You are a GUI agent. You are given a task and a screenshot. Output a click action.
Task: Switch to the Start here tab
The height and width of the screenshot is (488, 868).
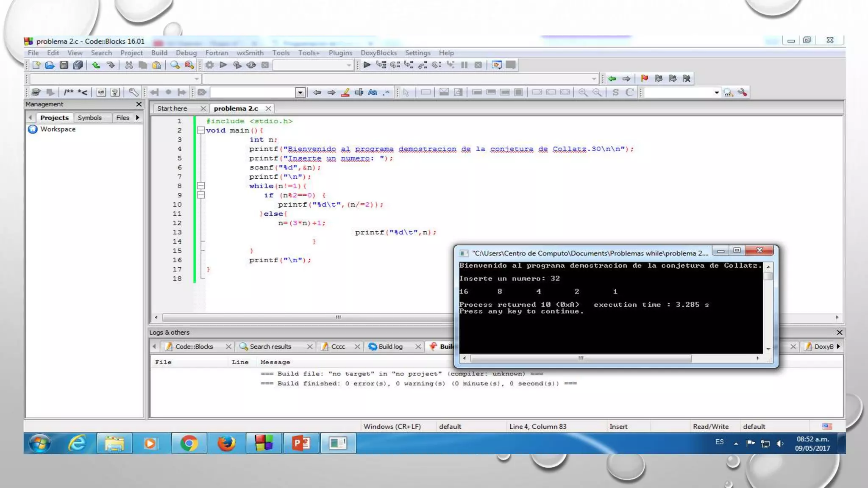pos(172,108)
